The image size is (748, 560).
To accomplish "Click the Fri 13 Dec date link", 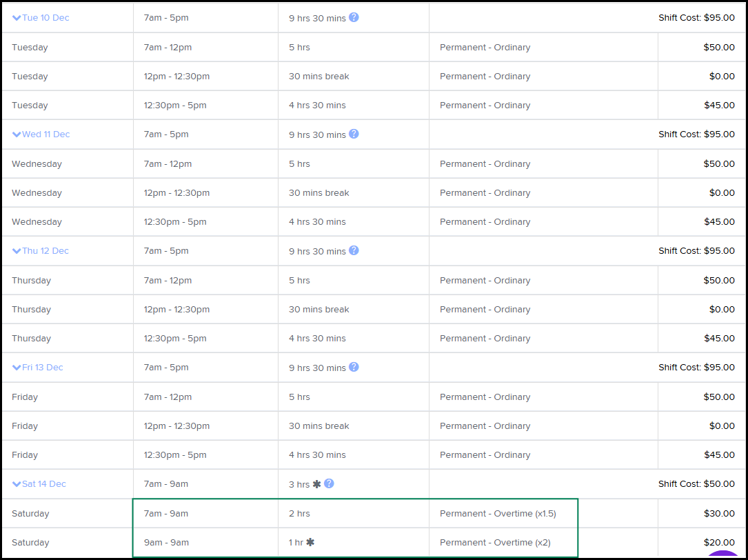I will (42, 368).
